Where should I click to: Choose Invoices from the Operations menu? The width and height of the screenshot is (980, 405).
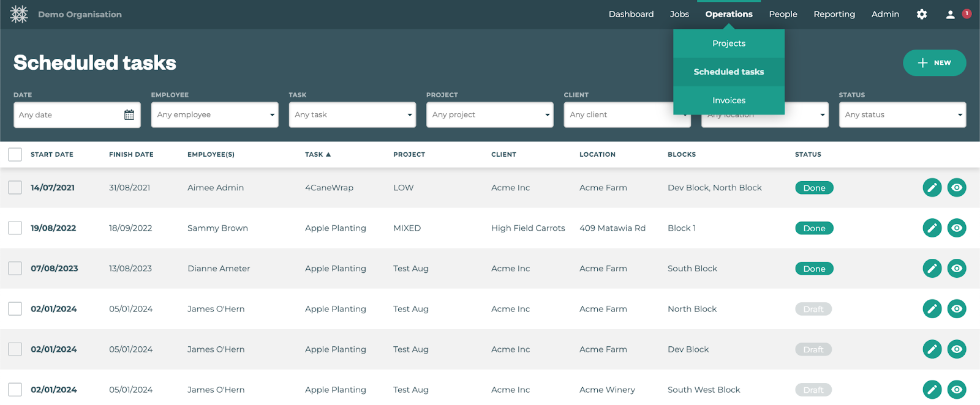click(x=728, y=100)
